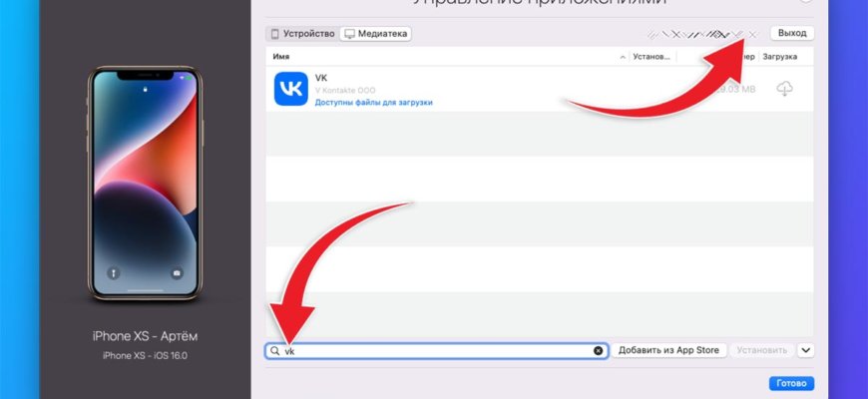
Task: Select the VK app icon
Action: click(x=291, y=89)
